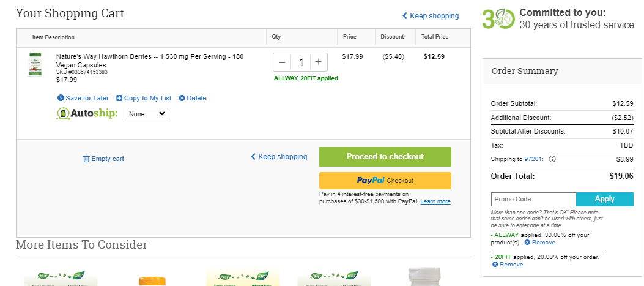Open the shipping info icon
The height and width of the screenshot is (286, 644).
pyautogui.click(x=552, y=159)
